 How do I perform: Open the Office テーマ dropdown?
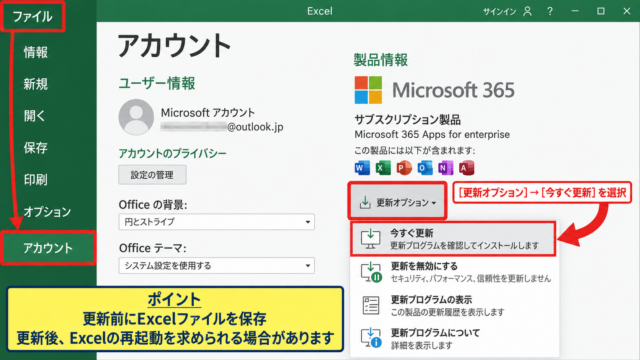[x=216, y=266]
